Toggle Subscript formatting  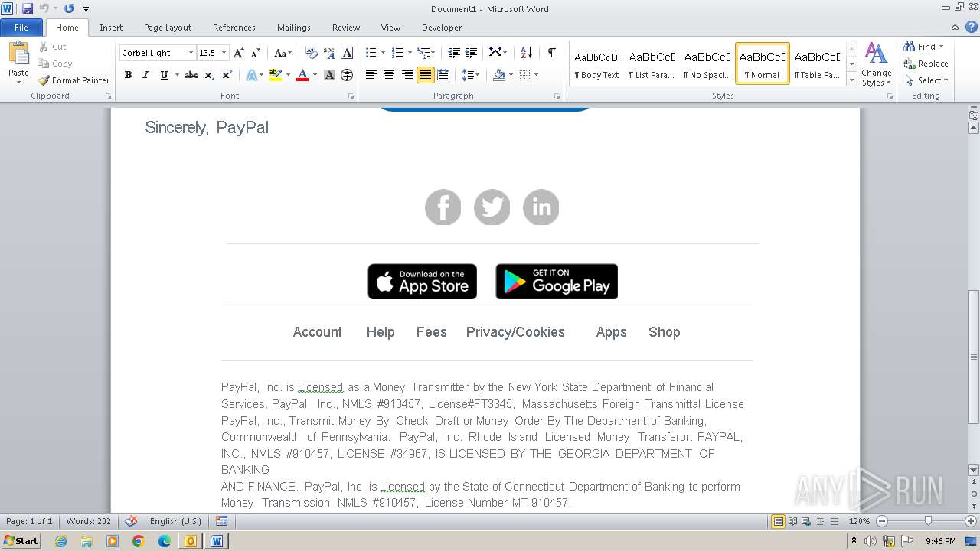(x=210, y=75)
